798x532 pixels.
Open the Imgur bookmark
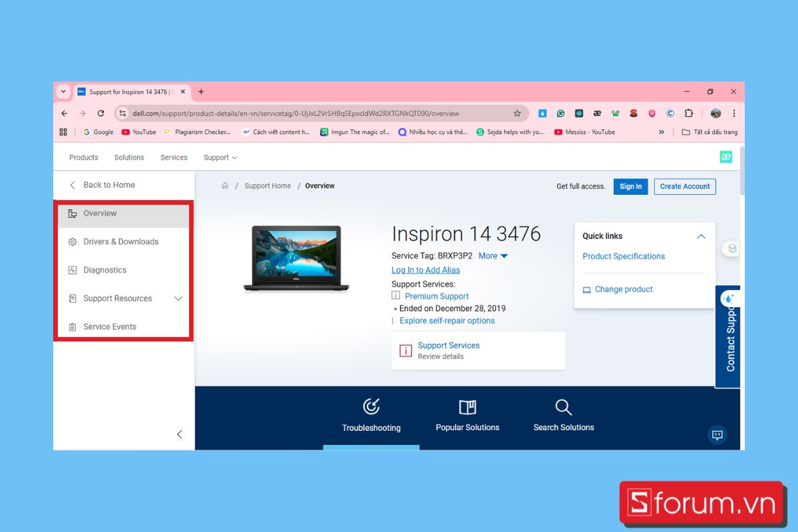(354, 132)
